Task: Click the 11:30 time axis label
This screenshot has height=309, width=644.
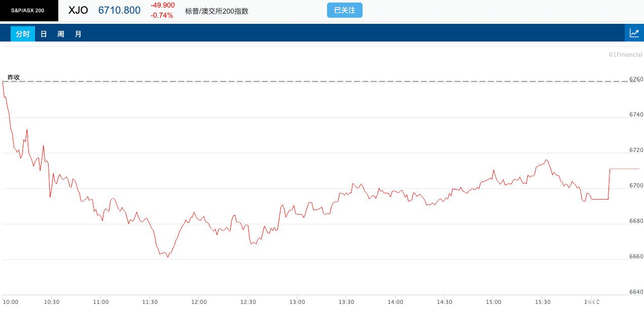Action: (150, 302)
